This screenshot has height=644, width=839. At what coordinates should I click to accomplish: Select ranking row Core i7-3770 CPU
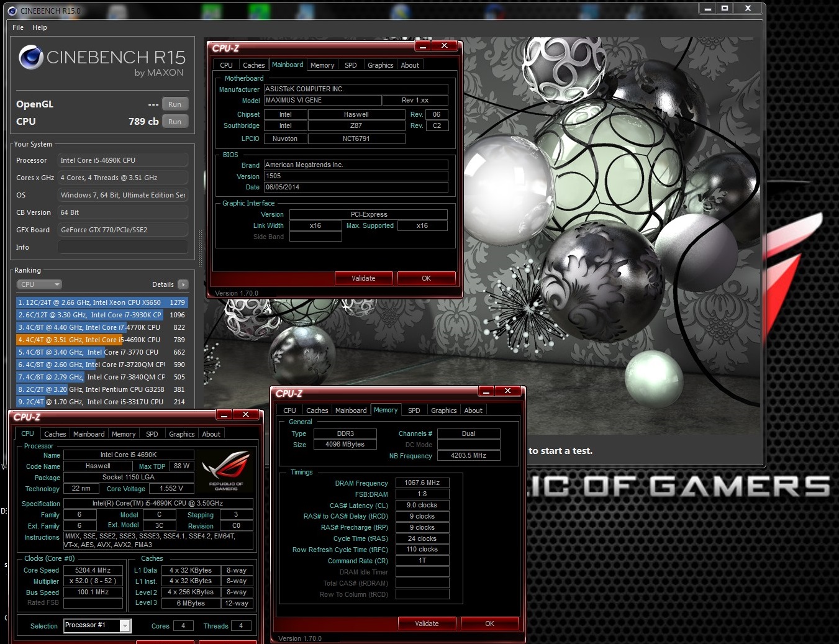(x=102, y=352)
